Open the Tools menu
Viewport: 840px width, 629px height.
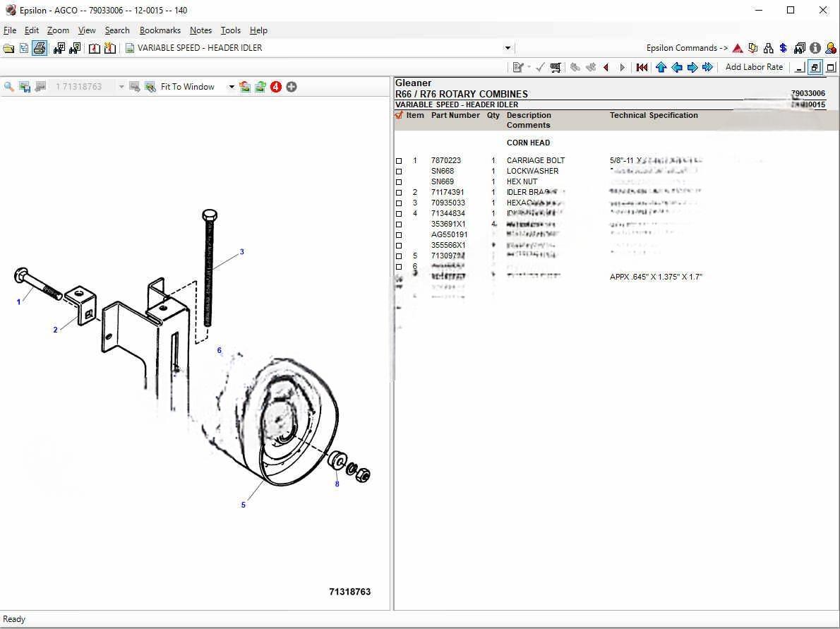point(230,30)
